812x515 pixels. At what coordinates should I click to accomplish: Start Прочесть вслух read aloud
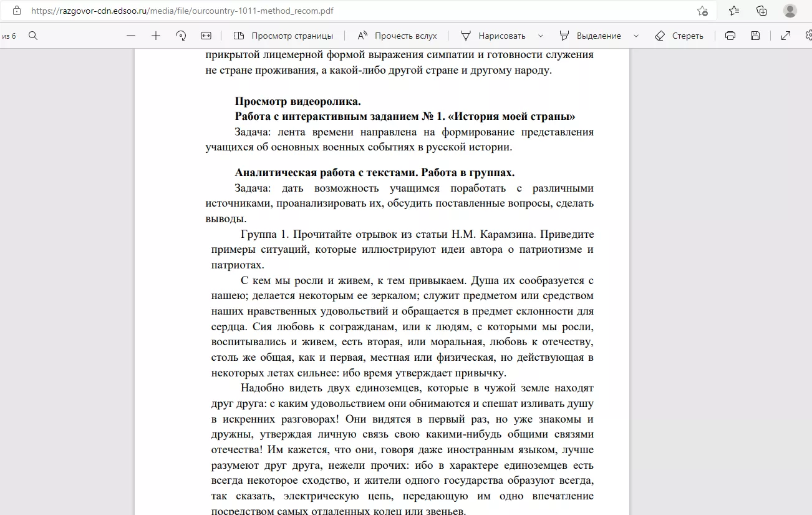397,36
